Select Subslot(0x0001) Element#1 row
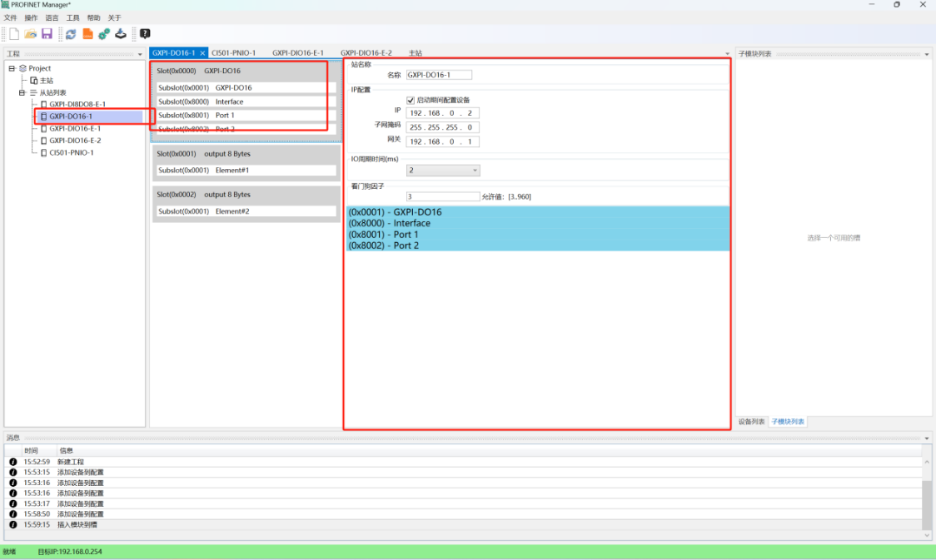This screenshot has width=936, height=560. pos(246,171)
